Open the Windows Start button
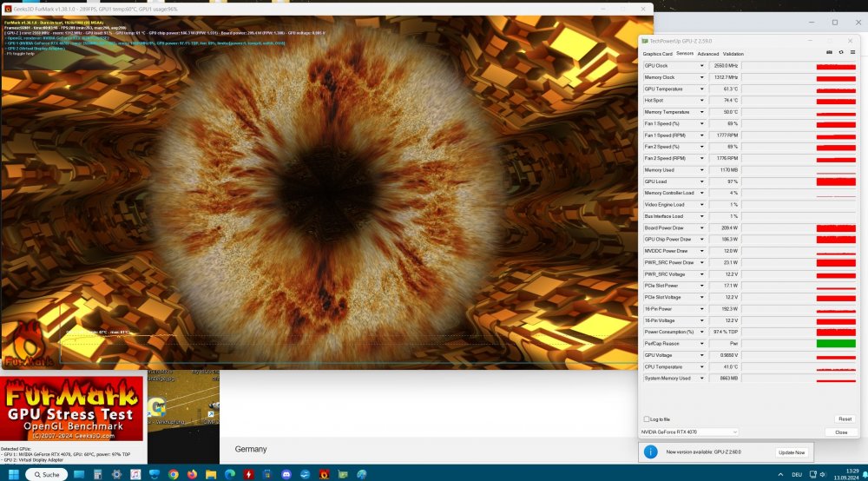Image resolution: width=868 pixels, height=481 pixels. (14, 474)
